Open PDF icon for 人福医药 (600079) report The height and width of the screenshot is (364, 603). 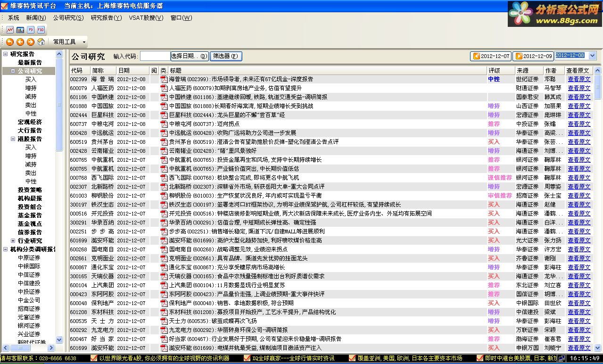[x=164, y=88]
